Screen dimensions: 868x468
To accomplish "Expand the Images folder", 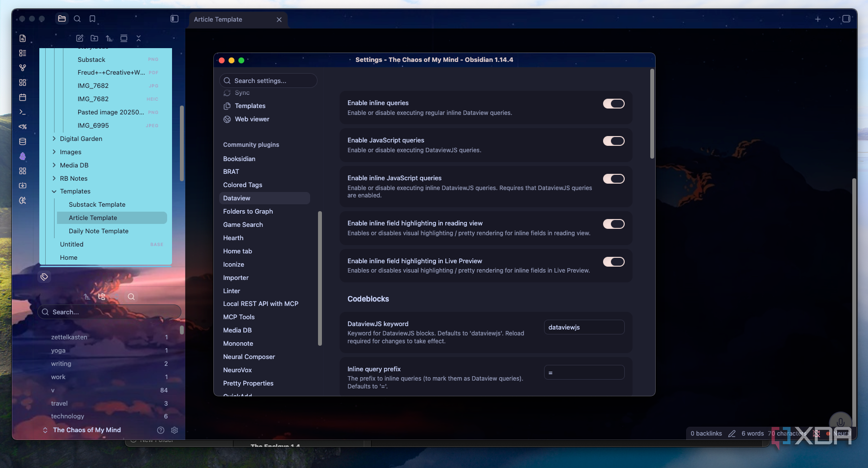I will click(54, 152).
